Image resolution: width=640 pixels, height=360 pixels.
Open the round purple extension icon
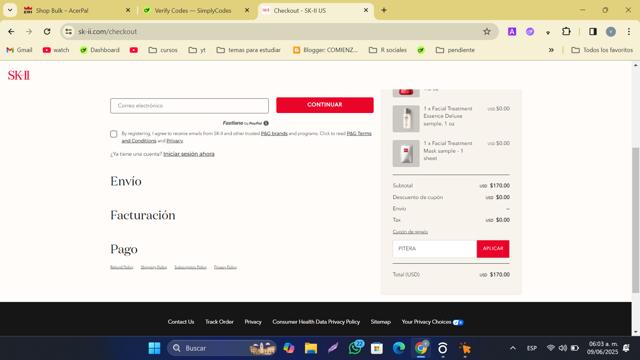[530, 31]
